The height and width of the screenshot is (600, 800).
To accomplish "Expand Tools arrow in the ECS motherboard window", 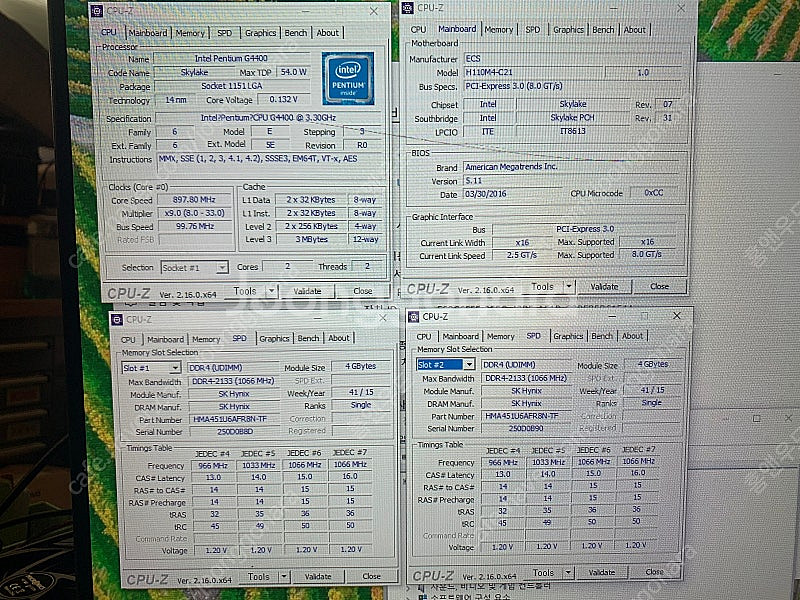I will [569, 287].
